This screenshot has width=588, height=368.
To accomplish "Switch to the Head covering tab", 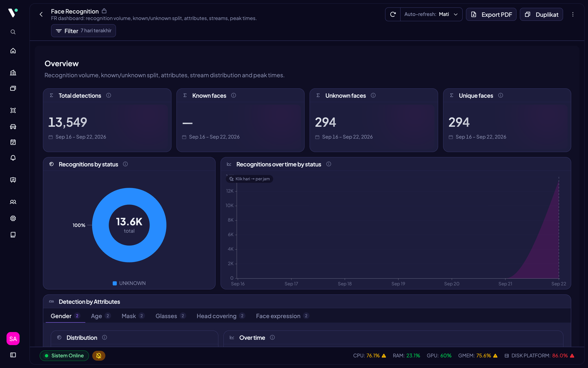I will (x=221, y=316).
